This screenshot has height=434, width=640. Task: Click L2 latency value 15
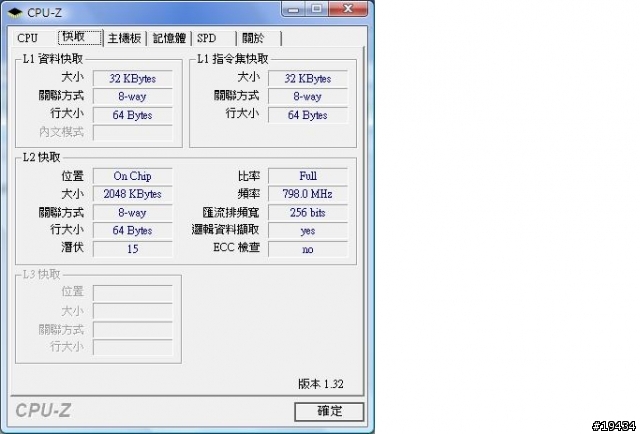133,249
